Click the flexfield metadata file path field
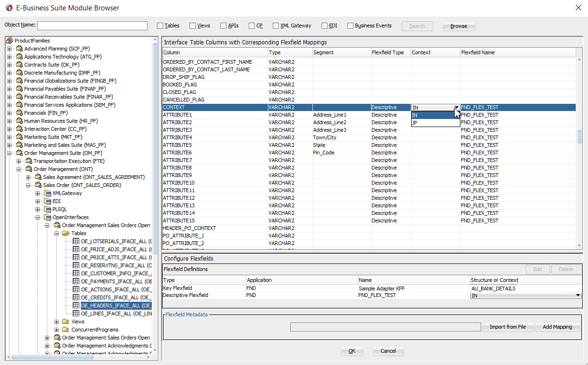Viewport: 588px width, 365px height. (x=385, y=327)
